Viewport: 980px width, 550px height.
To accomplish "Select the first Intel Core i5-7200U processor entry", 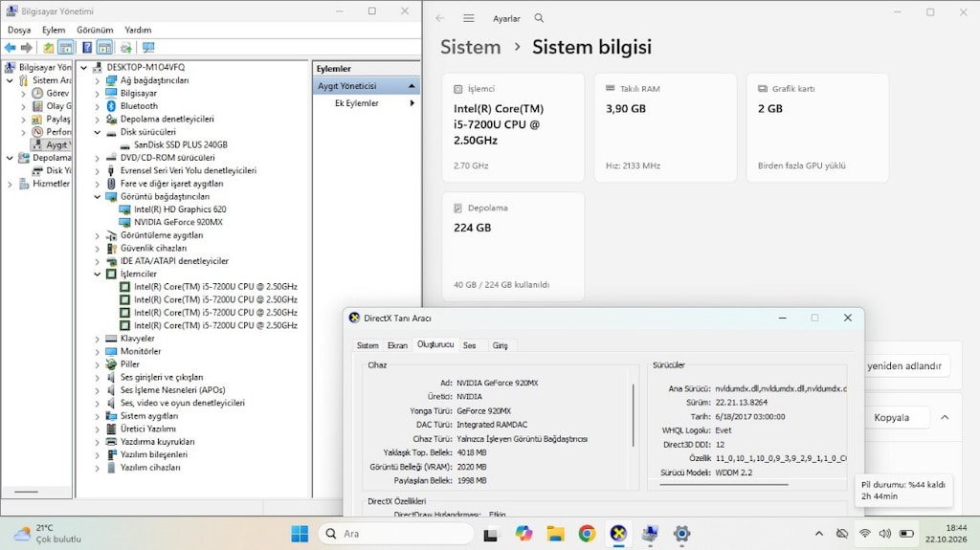I will pyautogui.click(x=215, y=287).
